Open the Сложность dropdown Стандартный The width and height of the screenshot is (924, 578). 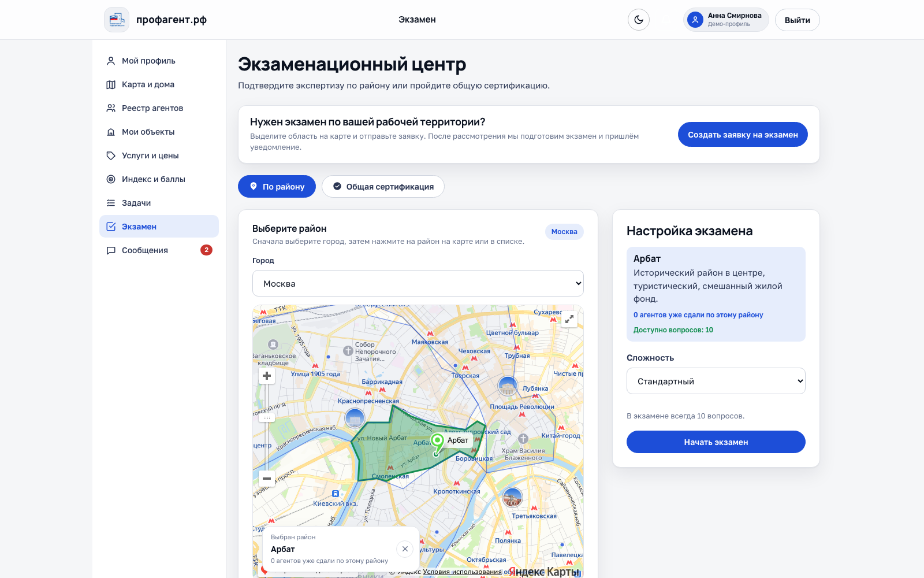716,381
